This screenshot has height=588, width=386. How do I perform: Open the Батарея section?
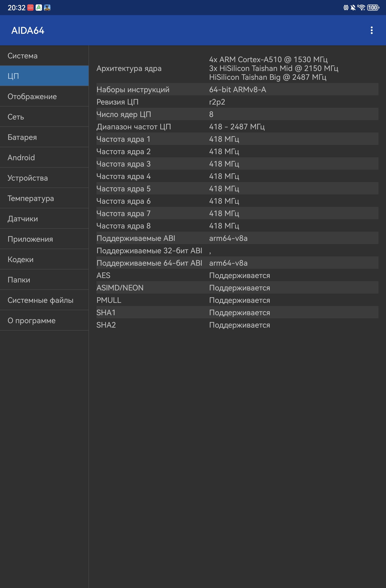(x=44, y=137)
